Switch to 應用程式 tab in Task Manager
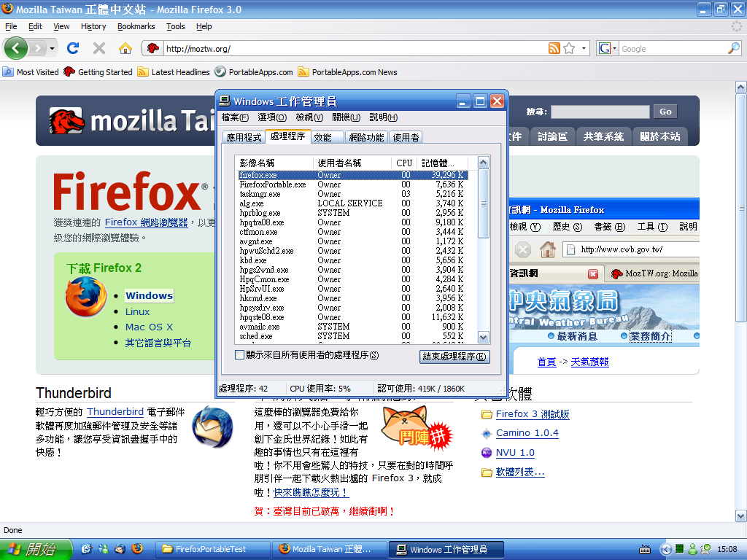Screen dimensions: 747x560 pyautogui.click(x=244, y=137)
